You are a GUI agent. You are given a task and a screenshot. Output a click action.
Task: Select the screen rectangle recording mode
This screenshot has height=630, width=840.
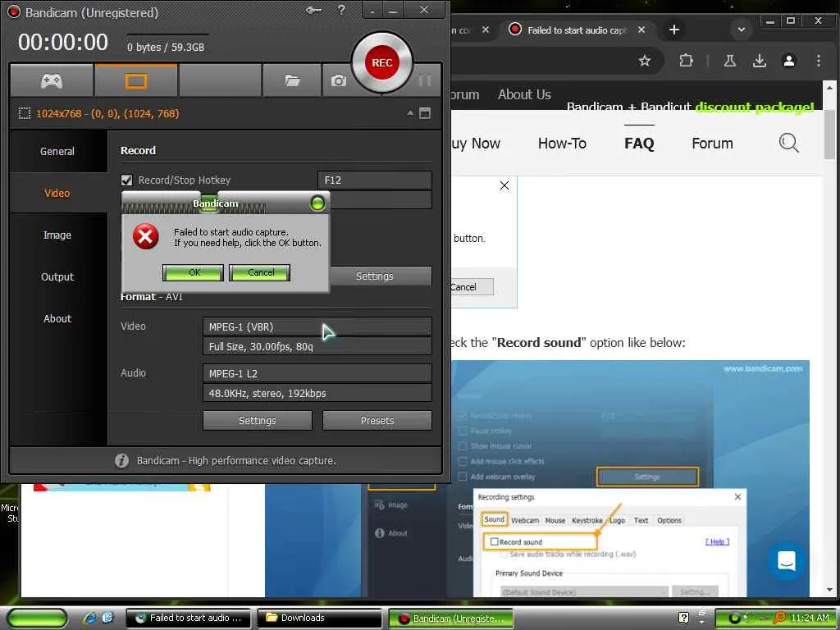tap(135, 81)
